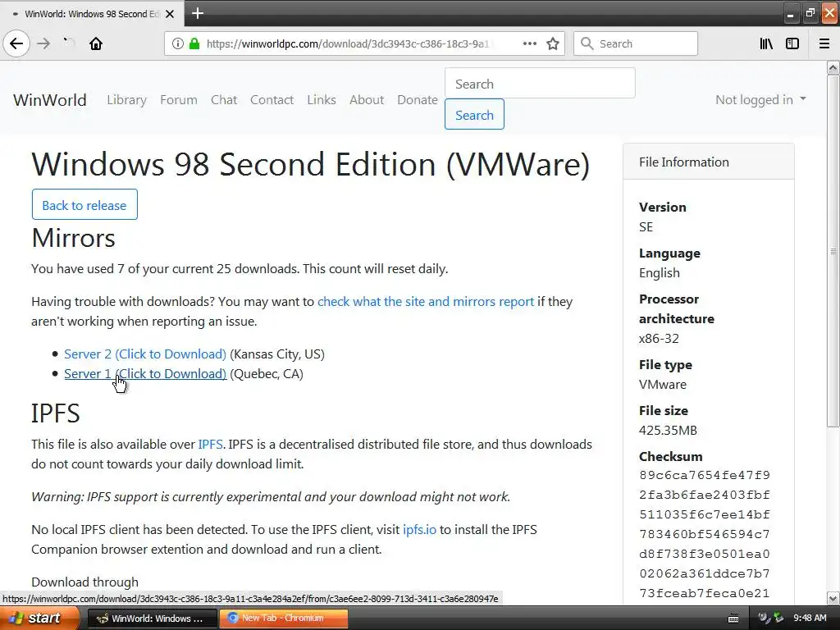Visit the ipfs.io link
The height and width of the screenshot is (630, 840).
point(419,530)
